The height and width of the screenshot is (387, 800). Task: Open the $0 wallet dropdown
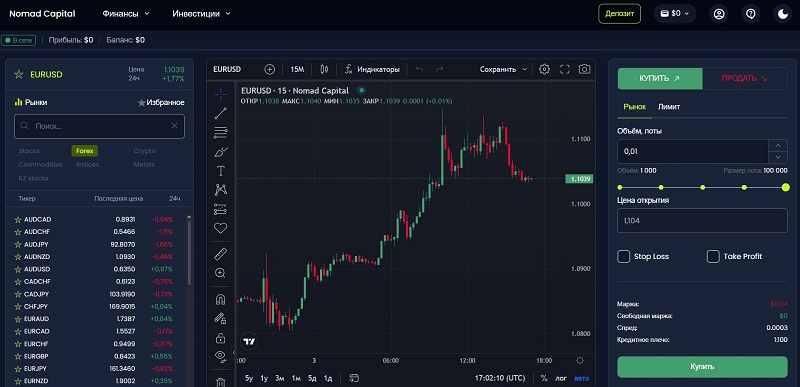coord(675,14)
